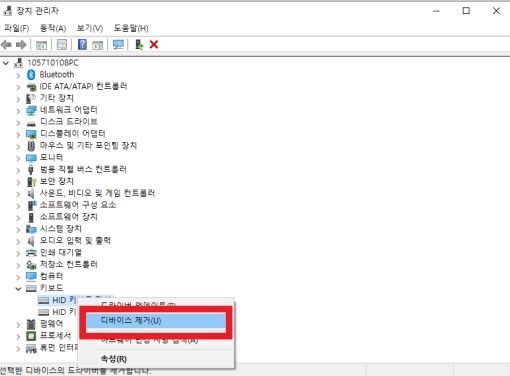Select the 소프트웨어 장치 category icon

tap(31, 217)
